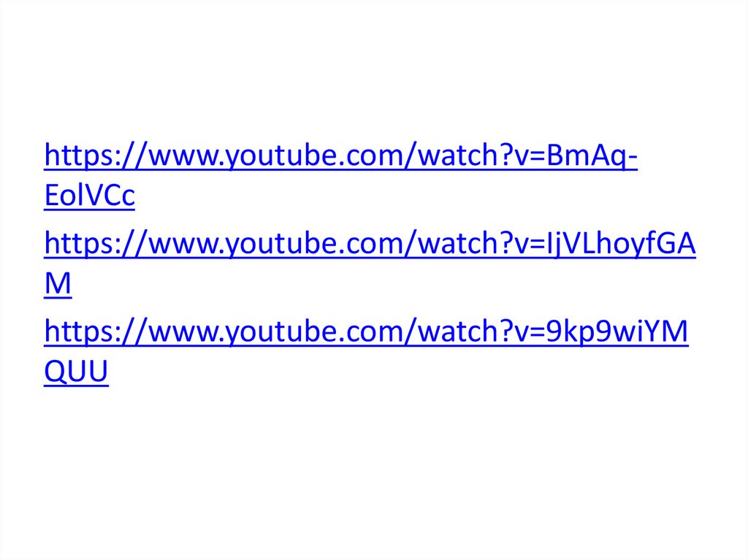The image size is (748, 560).
Task: Select the link line ending in 9kp9wiYM
Action: pos(366,332)
